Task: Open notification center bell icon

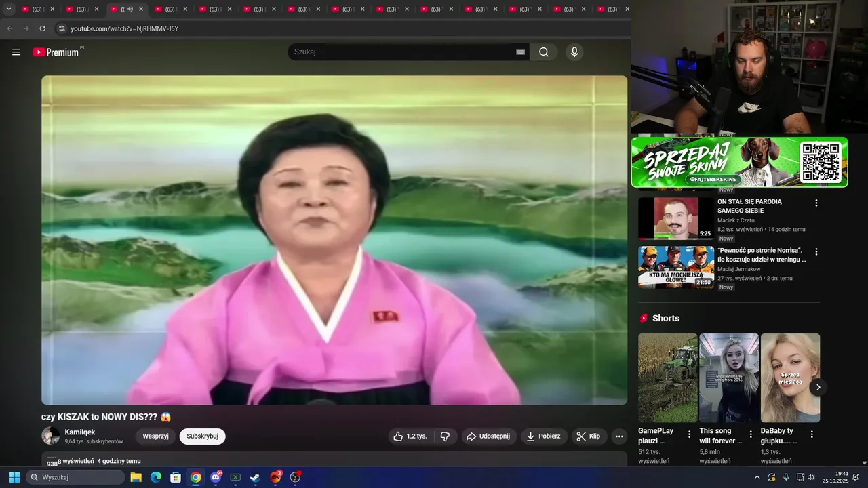Action: (855, 477)
